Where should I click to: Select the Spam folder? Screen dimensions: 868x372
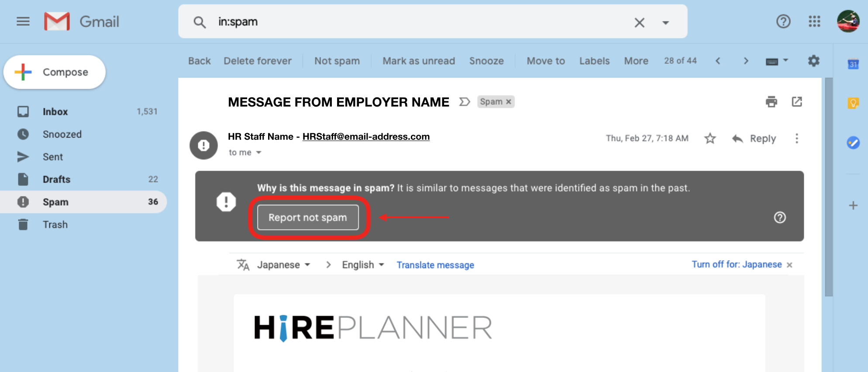coord(83,202)
